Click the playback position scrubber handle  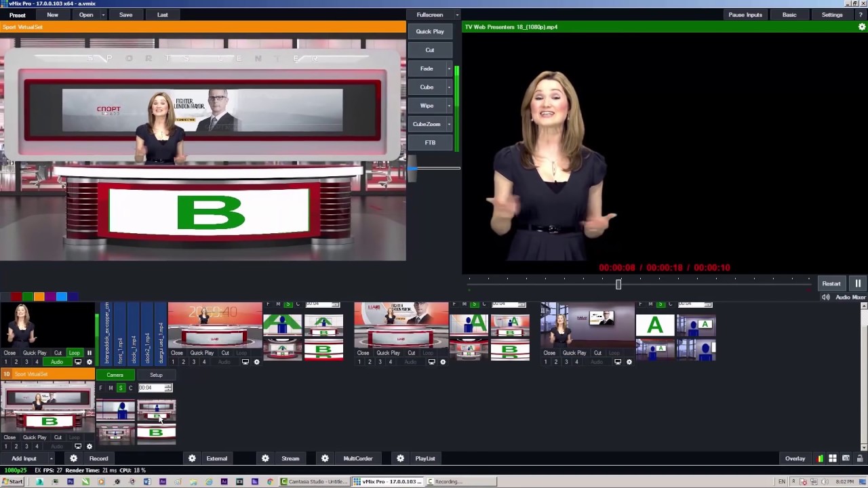pyautogui.click(x=618, y=284)
